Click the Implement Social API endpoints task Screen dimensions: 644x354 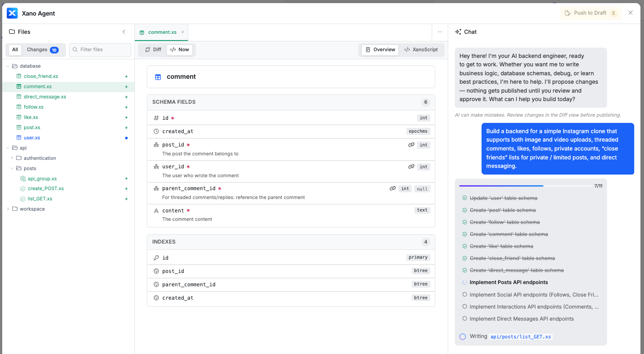pyautogui.click(x=534, y=295)
